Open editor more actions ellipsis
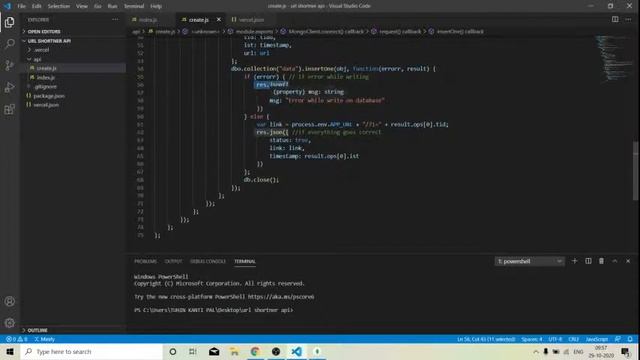The height and width of the screenshot is (360, 640). coord(628,20)
